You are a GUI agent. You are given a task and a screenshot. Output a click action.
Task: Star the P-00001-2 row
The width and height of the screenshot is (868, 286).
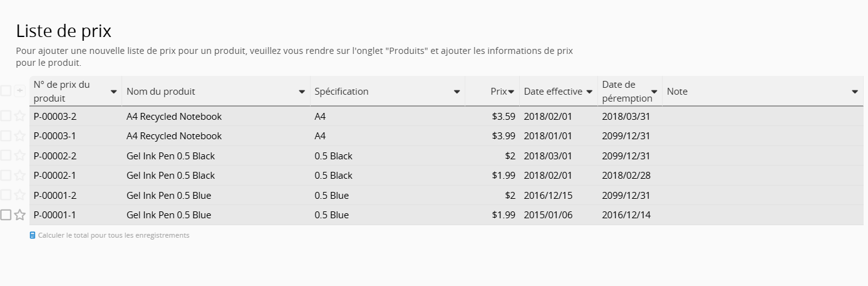(x=20, y=195)
